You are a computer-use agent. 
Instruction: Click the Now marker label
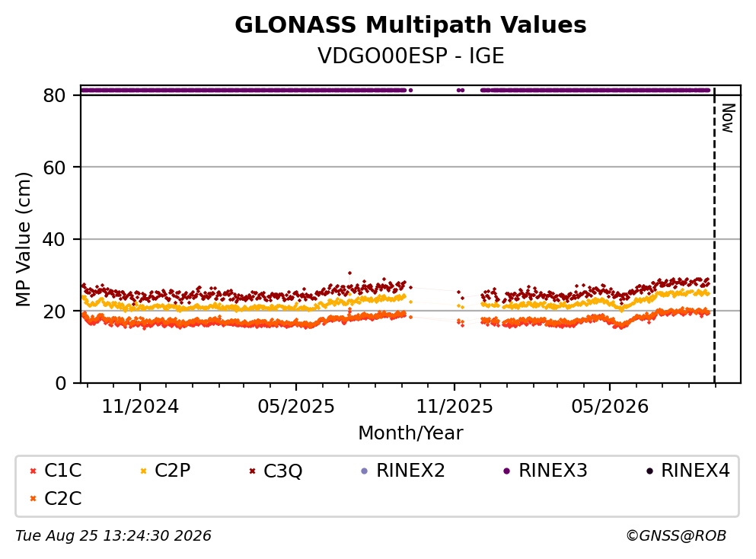click(x=728, y=118)
